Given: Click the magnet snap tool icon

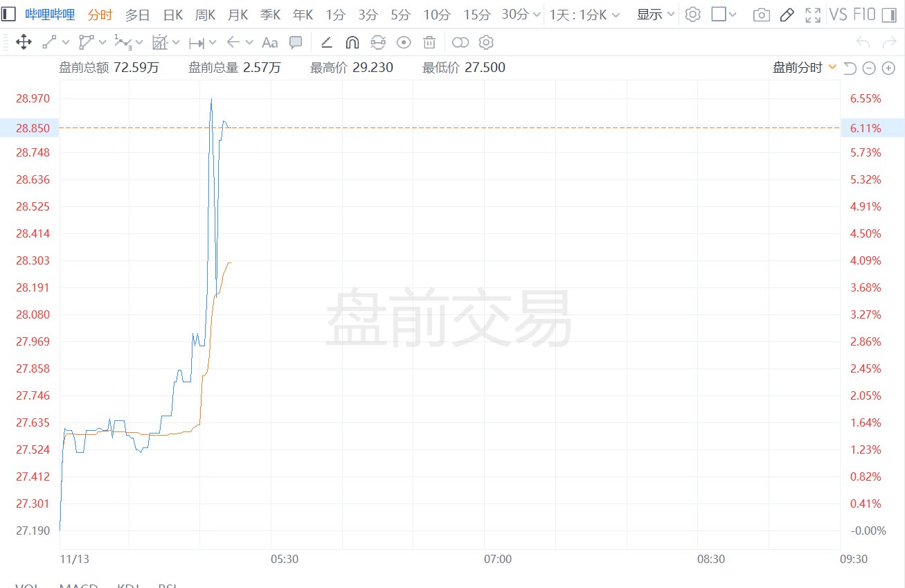Looking at the screenshot, I should 352,43.
